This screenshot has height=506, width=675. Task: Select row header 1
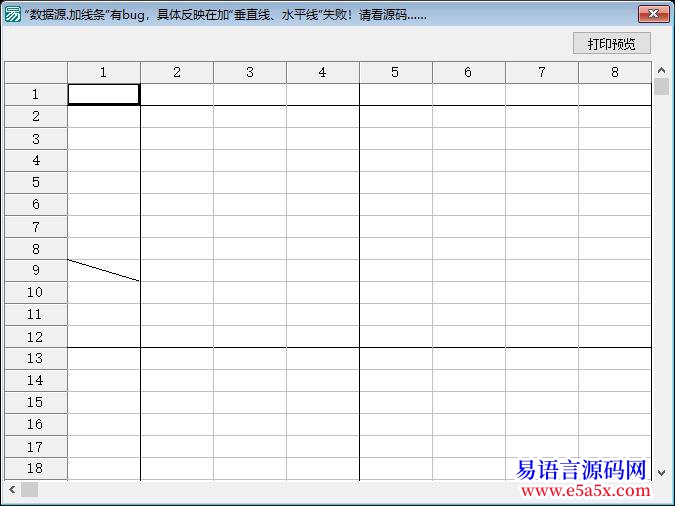pos(36,94)
